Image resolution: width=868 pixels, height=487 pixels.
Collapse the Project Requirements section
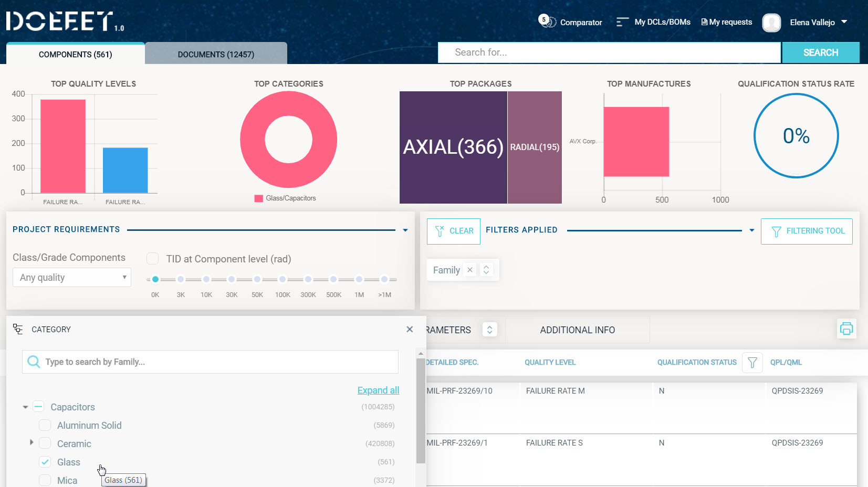pyautogui.click(x=405, y=230)
